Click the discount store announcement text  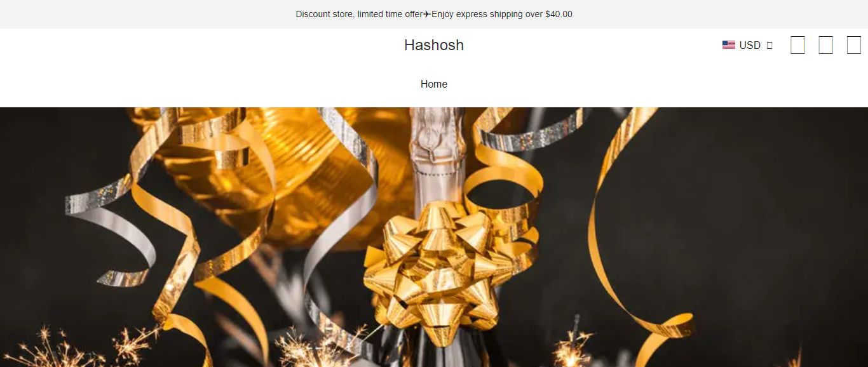(x=359, y=14)
